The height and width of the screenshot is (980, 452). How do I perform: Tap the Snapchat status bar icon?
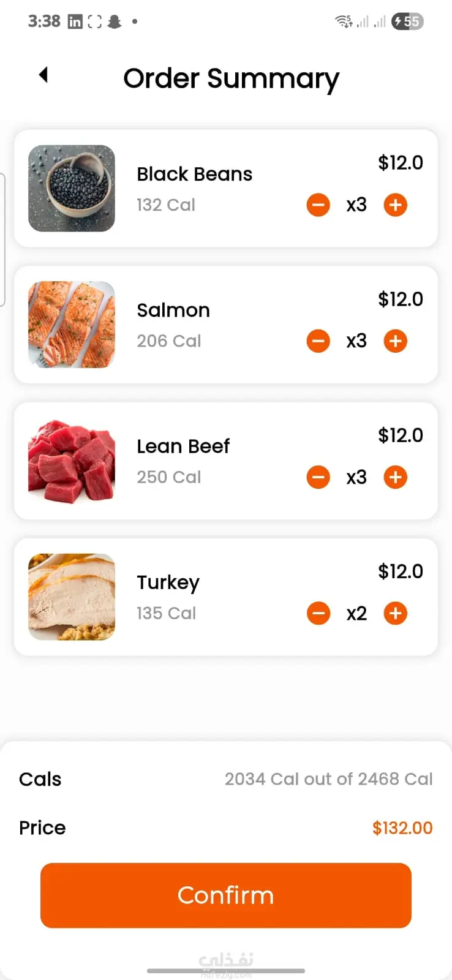coord(114,22)
